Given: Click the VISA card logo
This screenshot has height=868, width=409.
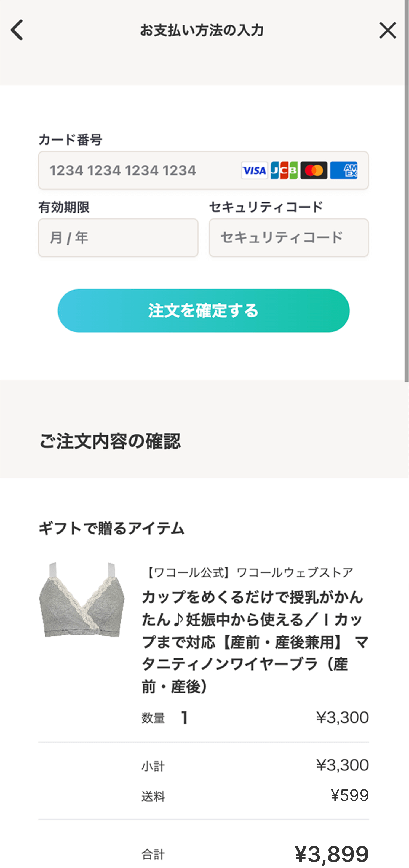Looking at the screenshot, I should [x=254, y=170].
